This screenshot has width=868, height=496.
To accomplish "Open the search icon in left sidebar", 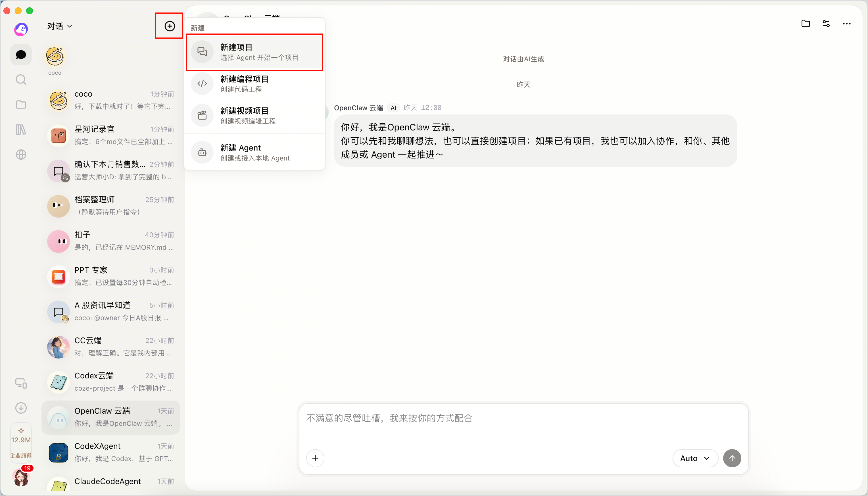I will [21, 79].
